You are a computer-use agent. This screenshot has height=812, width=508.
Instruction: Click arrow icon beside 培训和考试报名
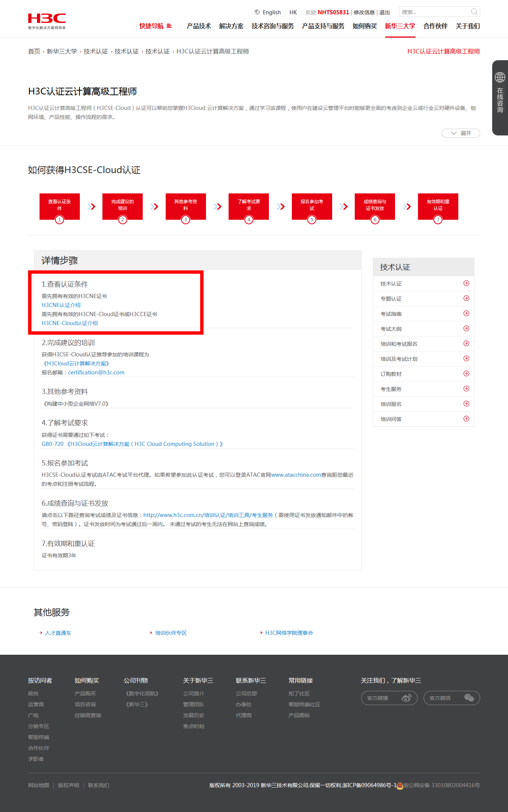click(x=466, y=344)
